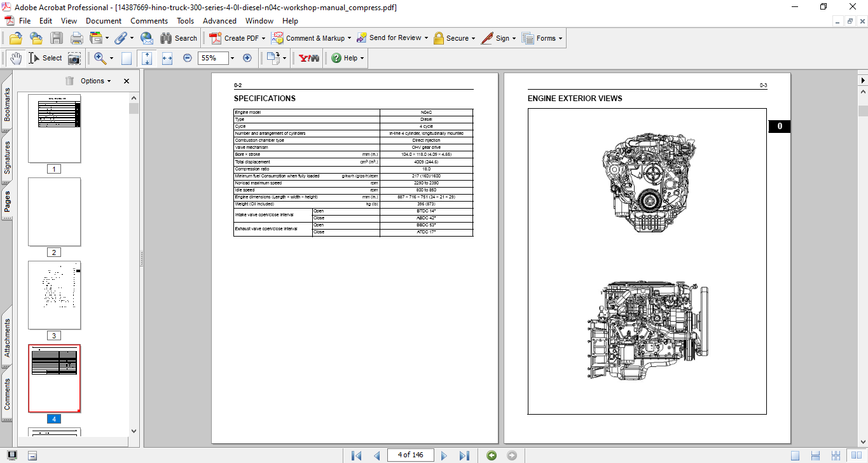Viewport: 868px width, 463px height.
Task: Click the Snapshot tool camera icon
Action: click(x=74, y=58)
